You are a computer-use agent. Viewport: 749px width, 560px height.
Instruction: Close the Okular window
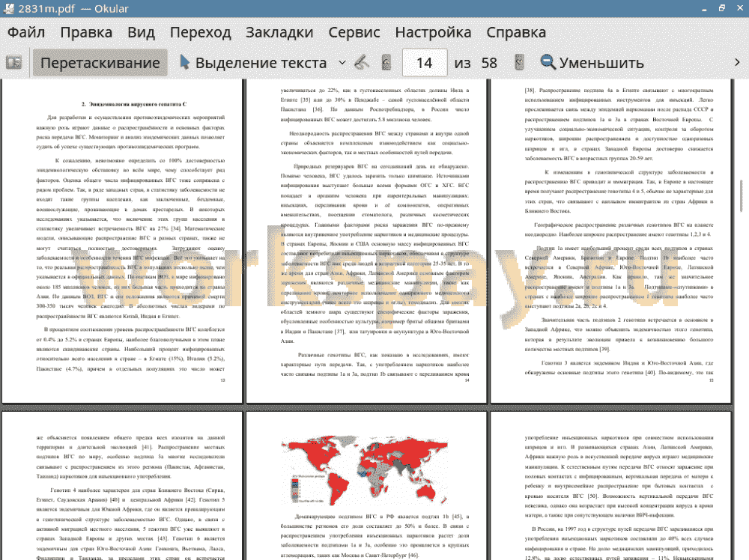(739, 8)
